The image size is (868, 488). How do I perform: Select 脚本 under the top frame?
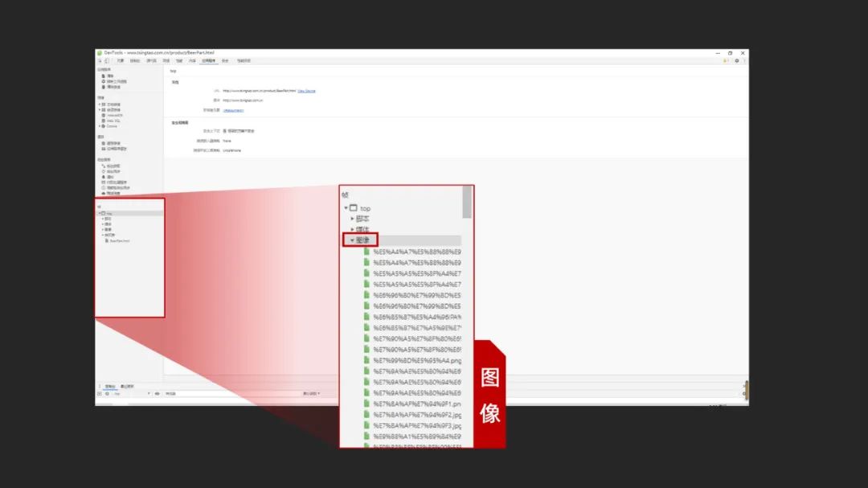click(x=108, y=219)
